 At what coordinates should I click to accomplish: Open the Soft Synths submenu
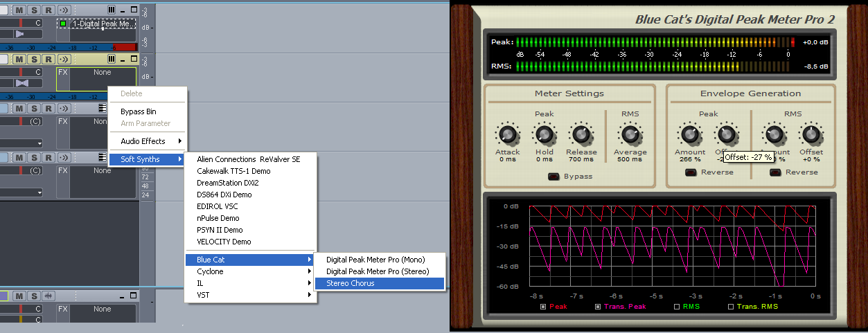(148, 159)
